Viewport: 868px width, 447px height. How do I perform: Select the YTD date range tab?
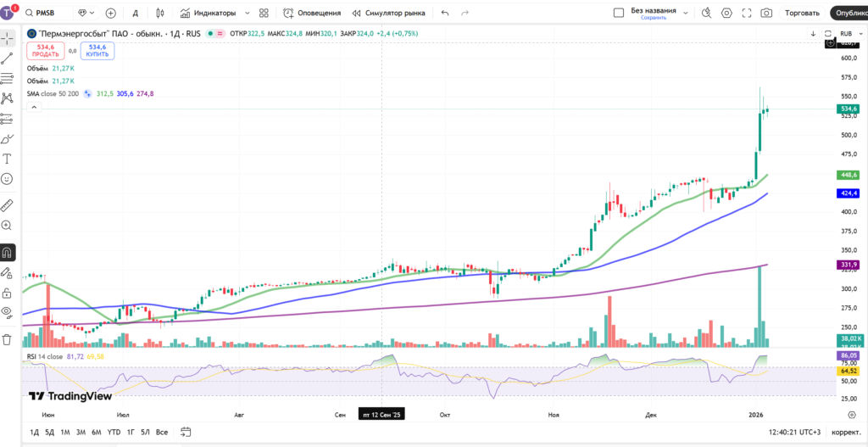[114, 432]
